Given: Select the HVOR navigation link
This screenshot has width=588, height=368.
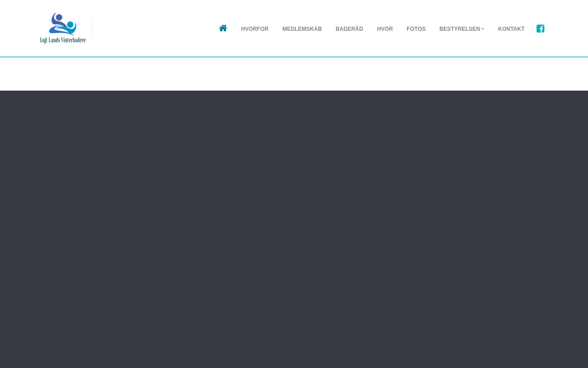Looking at the screenshot, I should [385, 29].
